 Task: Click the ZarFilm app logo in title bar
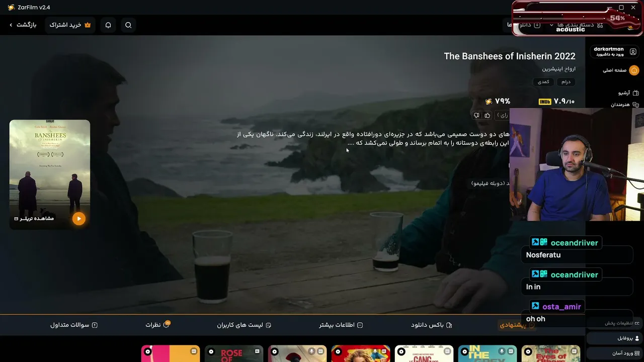point(11,8)
